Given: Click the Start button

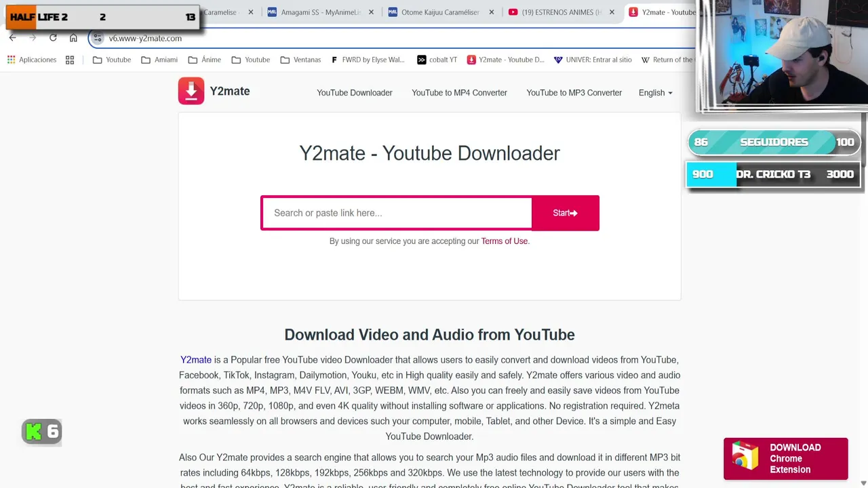Looking at the screenshot, I should coord(566,213).
